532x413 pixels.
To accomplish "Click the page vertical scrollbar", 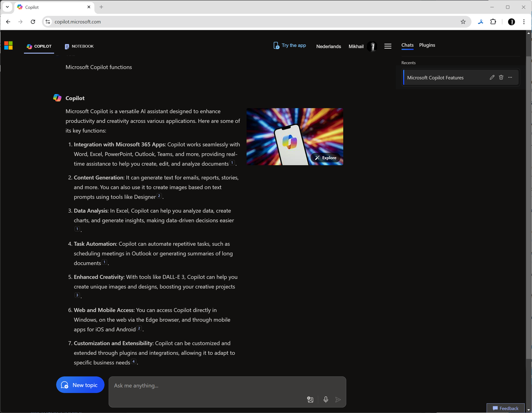I will pyautogui.click(x=529, y=208).
